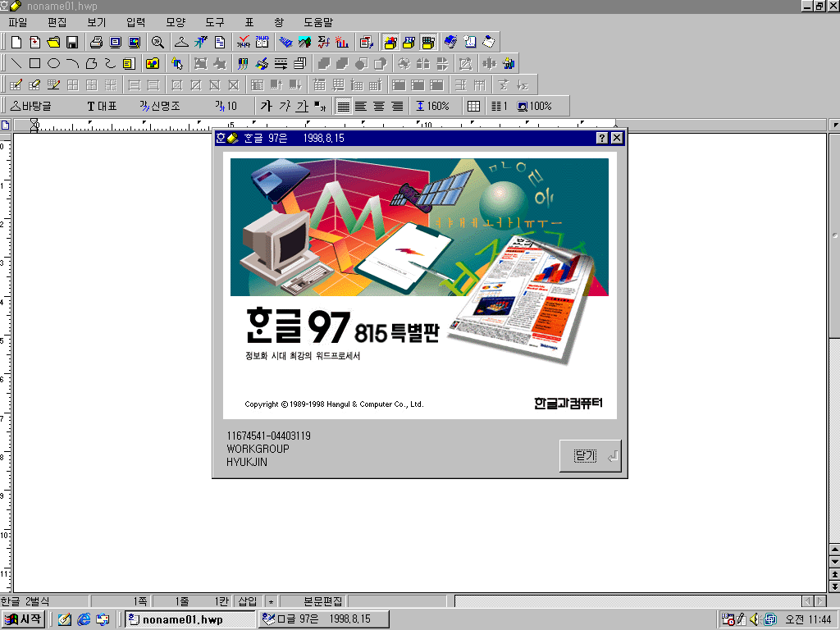Image resolution: width=840 pixels, height=630 pixels.
Task: Open the 100% zoom dropdown
Action: (x=535, y=106)
